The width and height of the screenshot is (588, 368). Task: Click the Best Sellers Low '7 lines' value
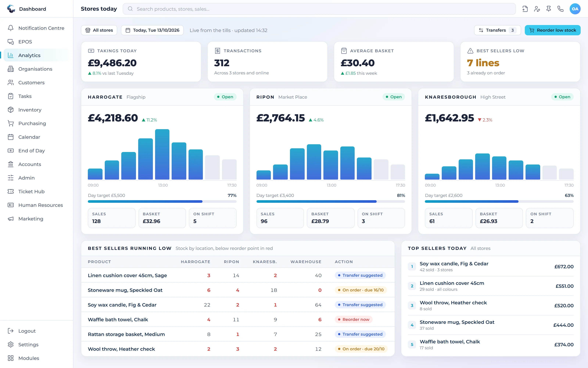tap(483, 63)
